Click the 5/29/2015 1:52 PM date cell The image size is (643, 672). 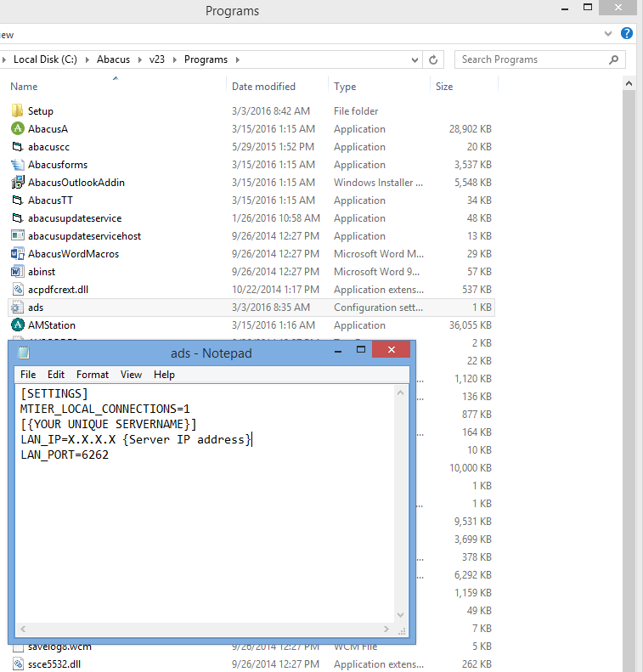click(x=273, y=147)
